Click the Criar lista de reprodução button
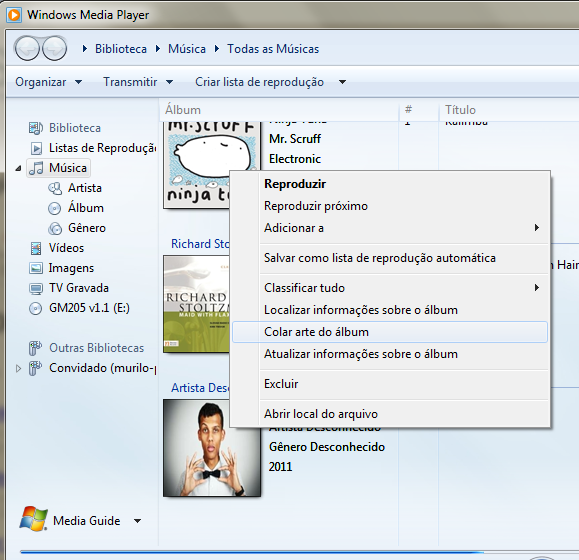This screenshot has width=579, height=560. [x=260, y=82]
